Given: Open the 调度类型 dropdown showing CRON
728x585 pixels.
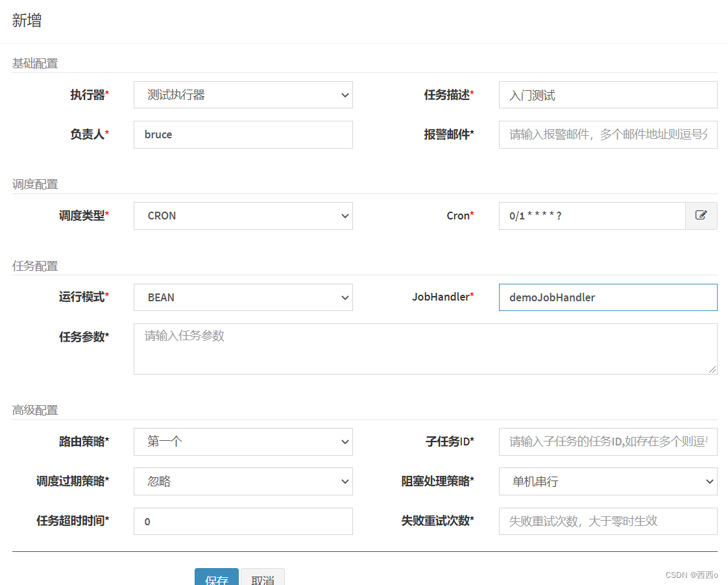Looking at the screenshot, I should click(x=243, y=216).
